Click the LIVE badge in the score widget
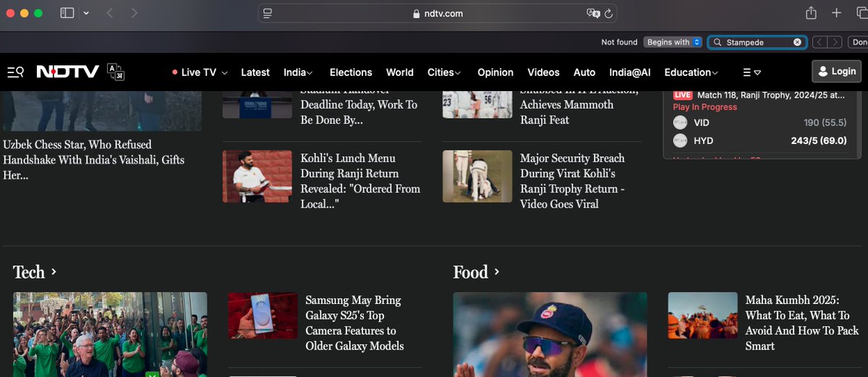Image resolution: width=868 pixels, height=377 pixels. point(683,95)
